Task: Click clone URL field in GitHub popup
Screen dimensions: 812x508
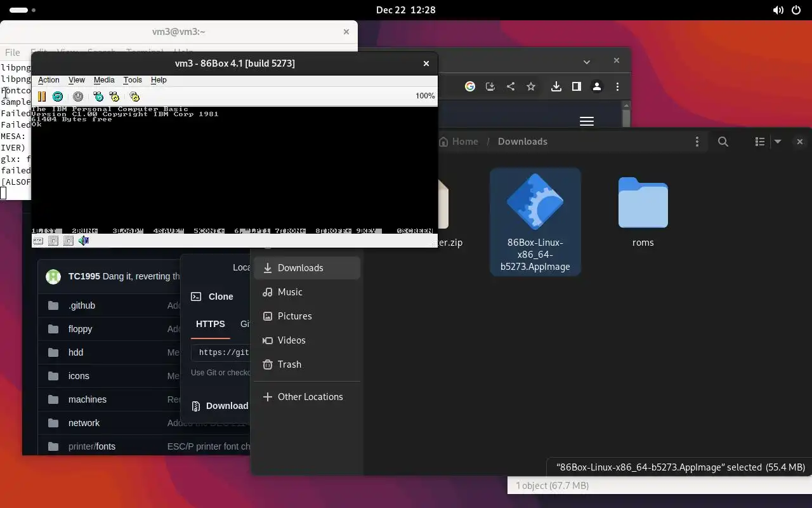Action: (221, 352)
